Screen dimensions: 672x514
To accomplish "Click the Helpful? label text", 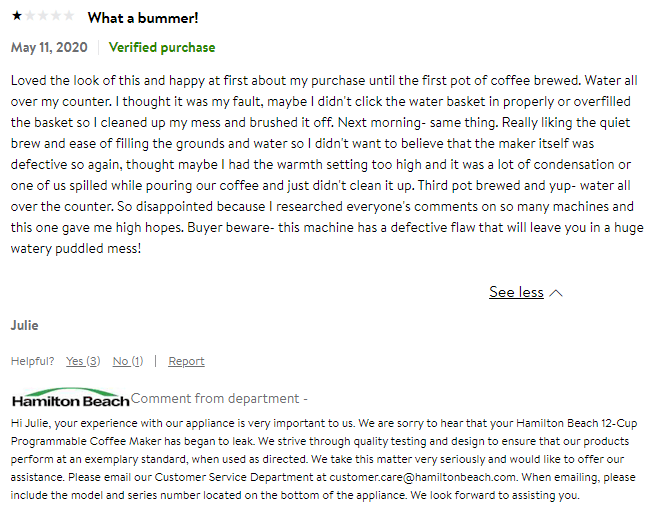I will [x=34, y=361].
